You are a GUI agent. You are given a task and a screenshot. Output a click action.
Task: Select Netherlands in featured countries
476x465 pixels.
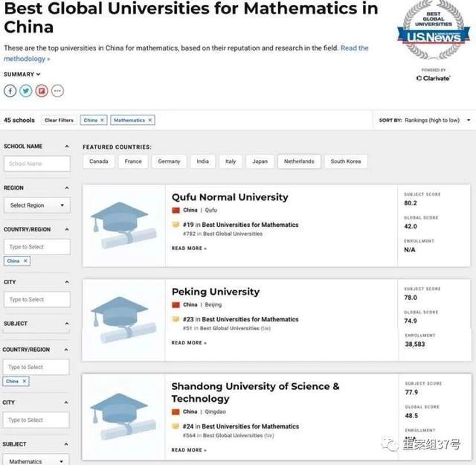click(298, 161)
